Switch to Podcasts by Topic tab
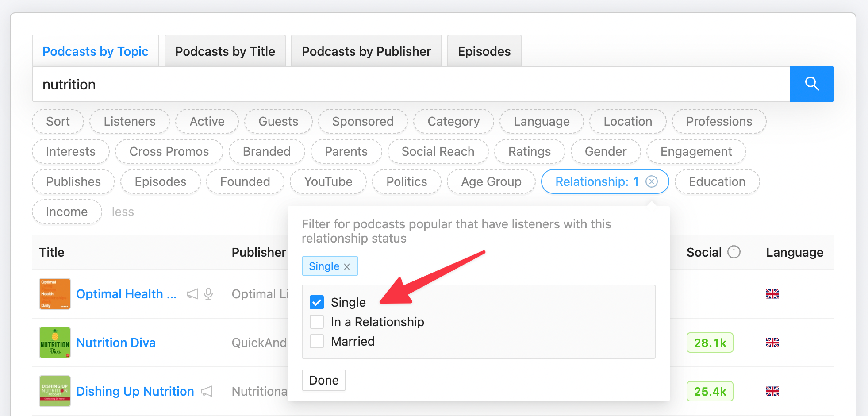This screenshot has height=416, width=868. coord(96,51)
